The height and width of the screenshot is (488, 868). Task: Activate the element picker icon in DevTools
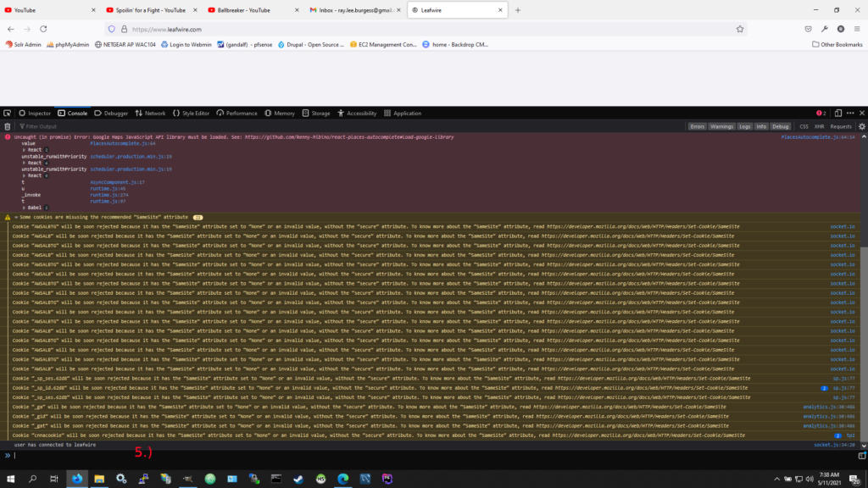(7, 113)
